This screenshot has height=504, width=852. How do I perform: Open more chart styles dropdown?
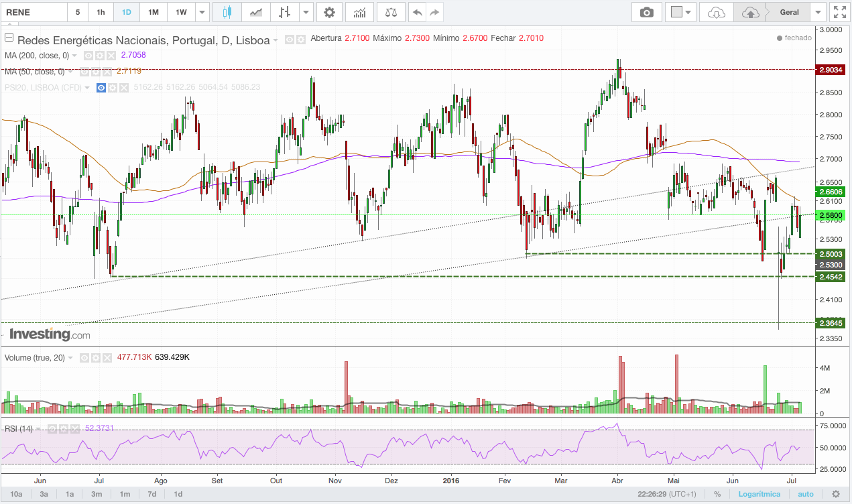(x=306, y=12)
